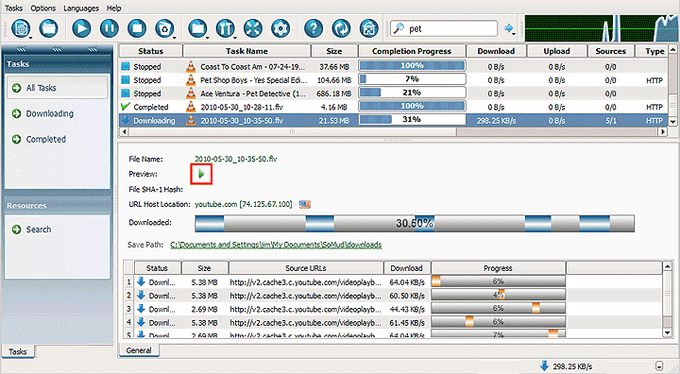Click the task list's horizontal scroll right arrow
Image resolution: width=680 pixels, height=374 pixels.
(x=662, y=131)
